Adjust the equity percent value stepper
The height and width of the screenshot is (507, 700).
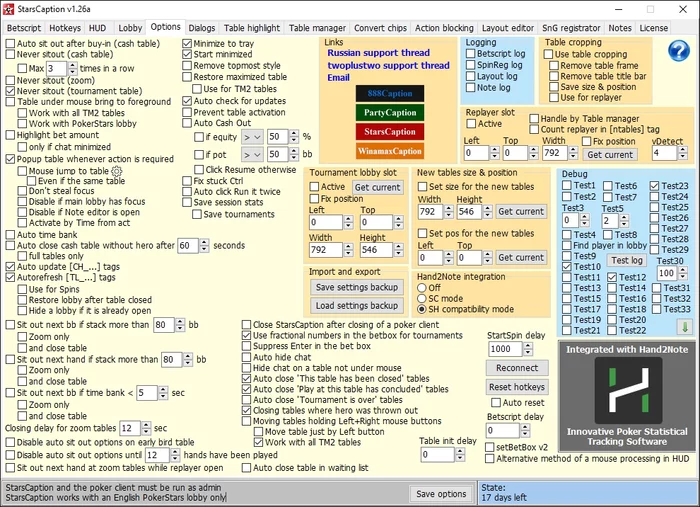[x=294, y=137]
